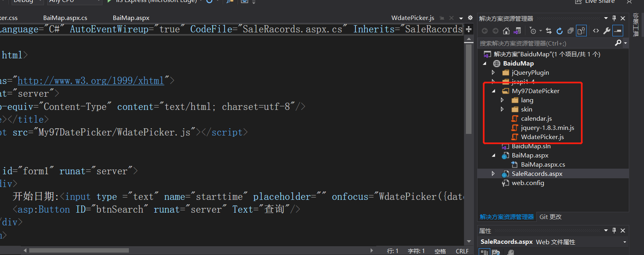Switch to Git 更改 tab
Screen dimensions: 644x255
(550, 217)
